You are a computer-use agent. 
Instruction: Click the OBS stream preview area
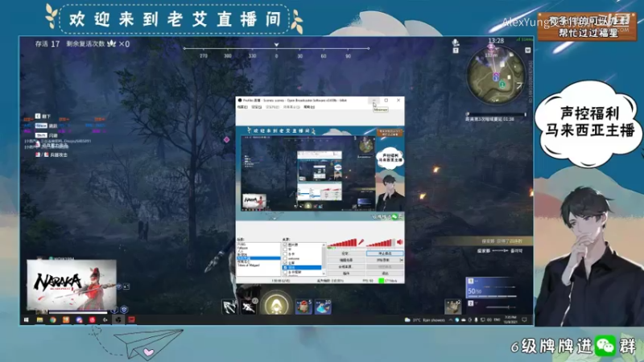click(x=320, y=173)
